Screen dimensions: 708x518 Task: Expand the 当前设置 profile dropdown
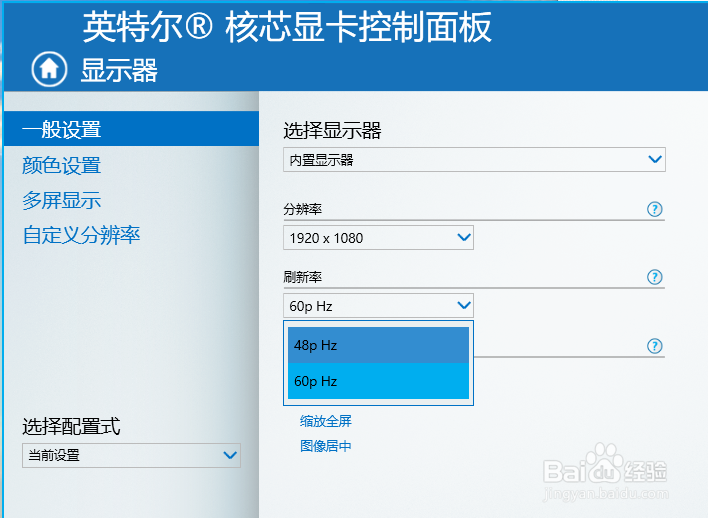click(131, 455)
